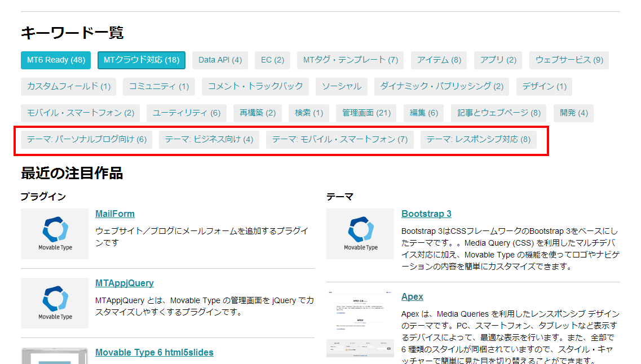This screenshot has height=364, width=641.
Task: Click the 記事とウェブページ (8) keyword
Action: tap(499, 113)
